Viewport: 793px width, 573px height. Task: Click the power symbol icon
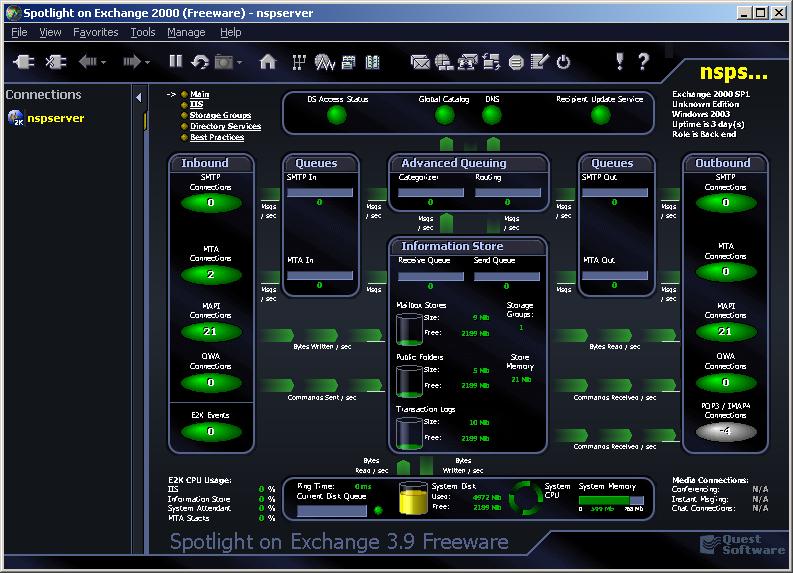click(563, 62)
